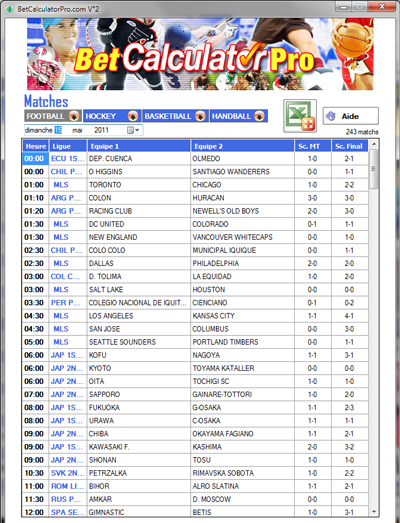Sort by the Heure column header

coord(36,146)
